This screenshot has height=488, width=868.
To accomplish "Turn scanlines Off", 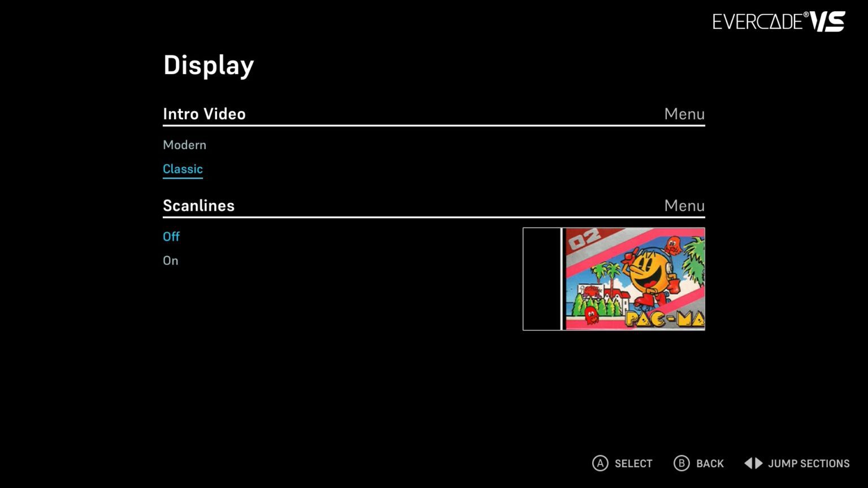I will 171,237.
